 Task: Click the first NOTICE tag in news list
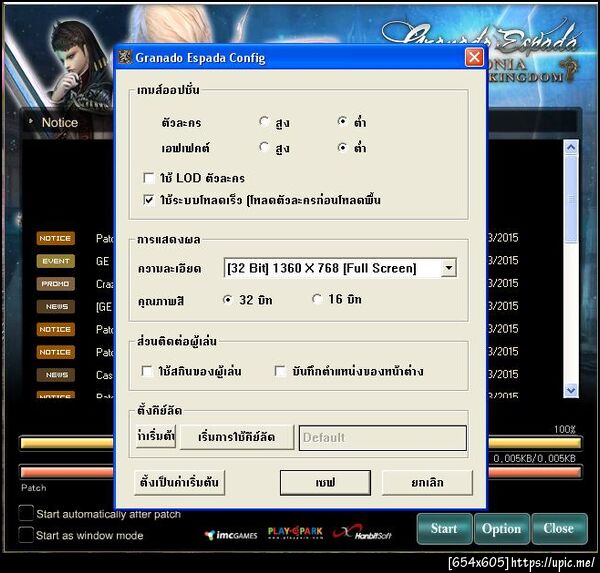[x=56, y=238]
